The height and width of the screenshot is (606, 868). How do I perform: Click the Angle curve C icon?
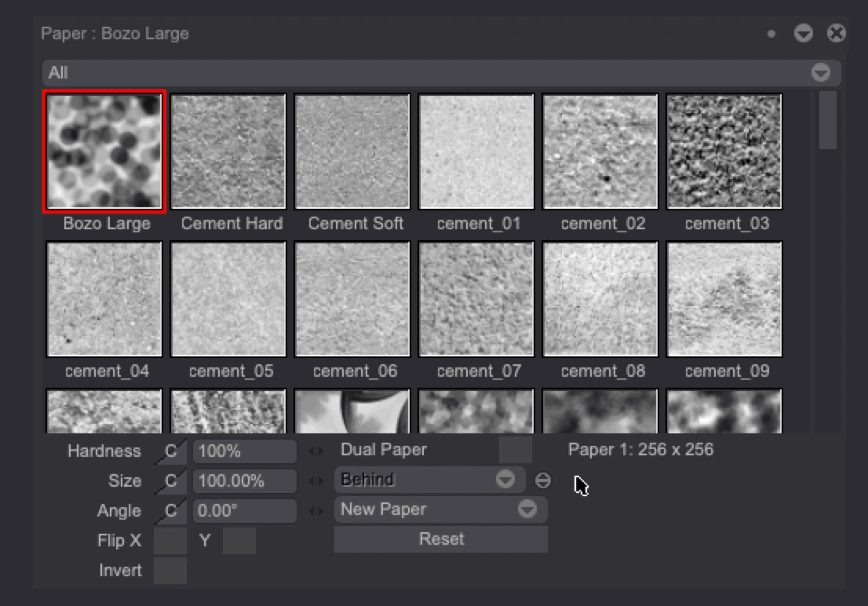[170, 511]
